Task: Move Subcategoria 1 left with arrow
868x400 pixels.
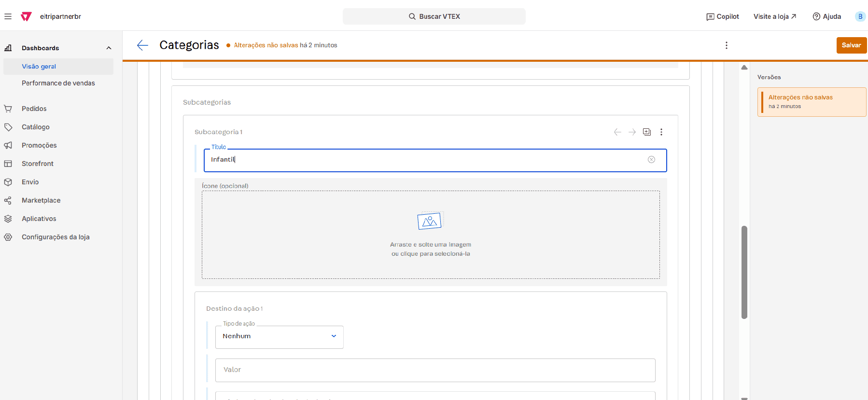Action: [x=617, y=132]
